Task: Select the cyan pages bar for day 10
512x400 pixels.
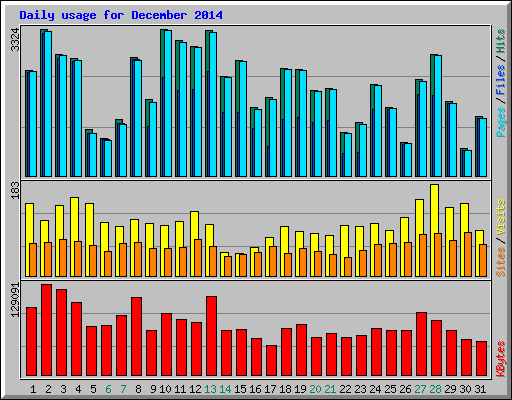Action: coord(168,103)
